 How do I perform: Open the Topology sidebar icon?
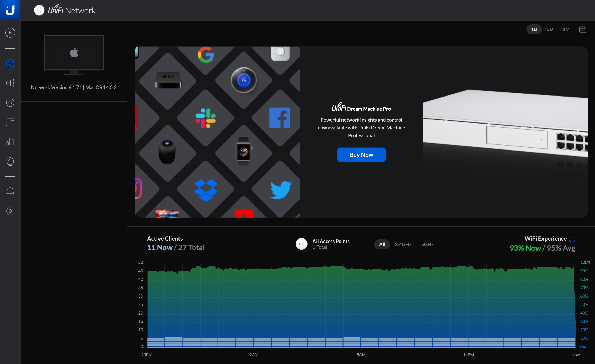[10, 83]
